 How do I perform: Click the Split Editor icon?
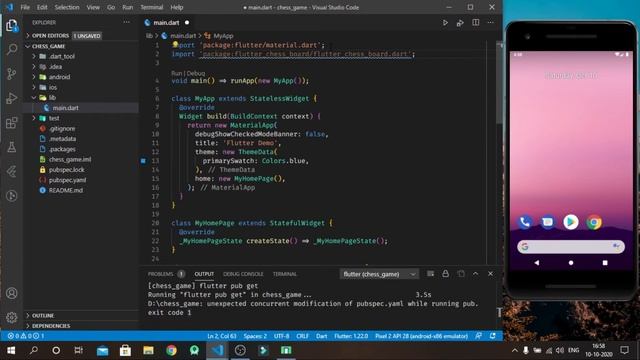coord(476,22)
